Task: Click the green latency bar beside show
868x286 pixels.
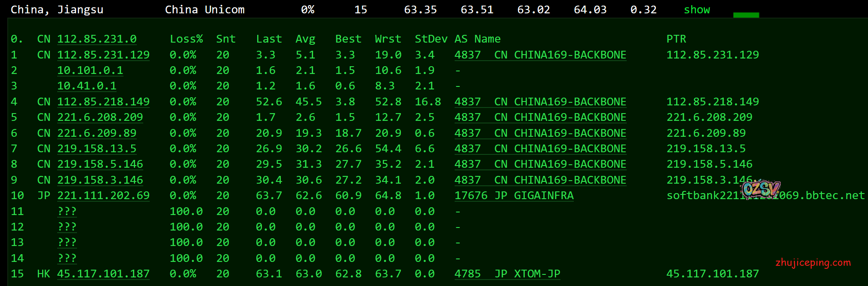Action: [746, 15]
